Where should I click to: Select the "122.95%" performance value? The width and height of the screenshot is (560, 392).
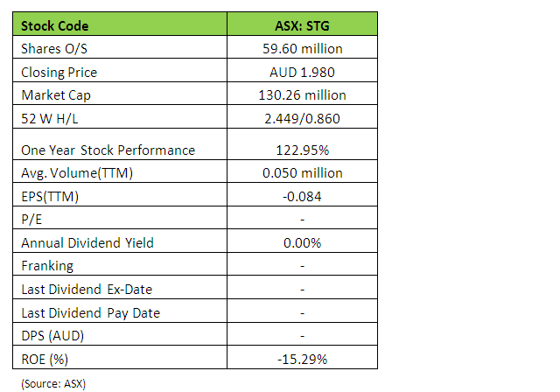pos(302,150)
